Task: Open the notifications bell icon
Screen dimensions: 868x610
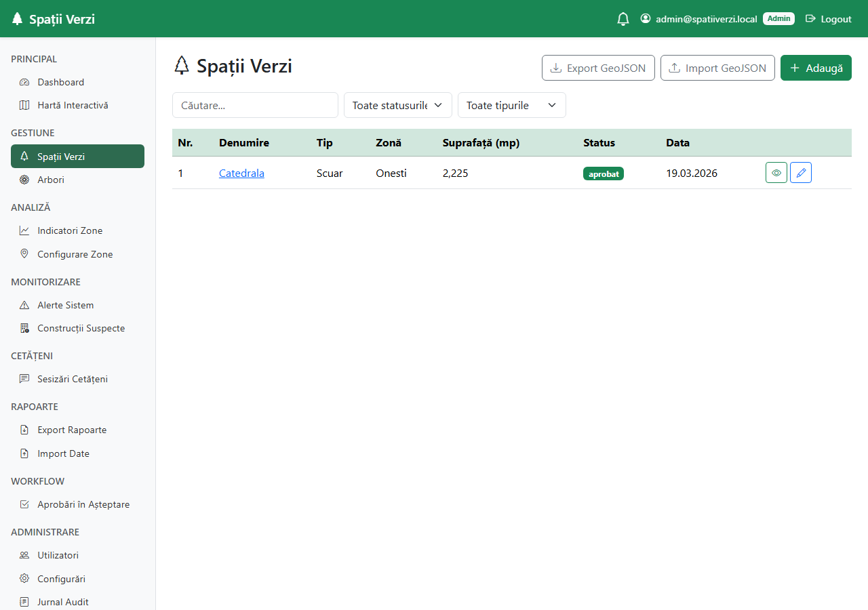Action: pos(623,19)
